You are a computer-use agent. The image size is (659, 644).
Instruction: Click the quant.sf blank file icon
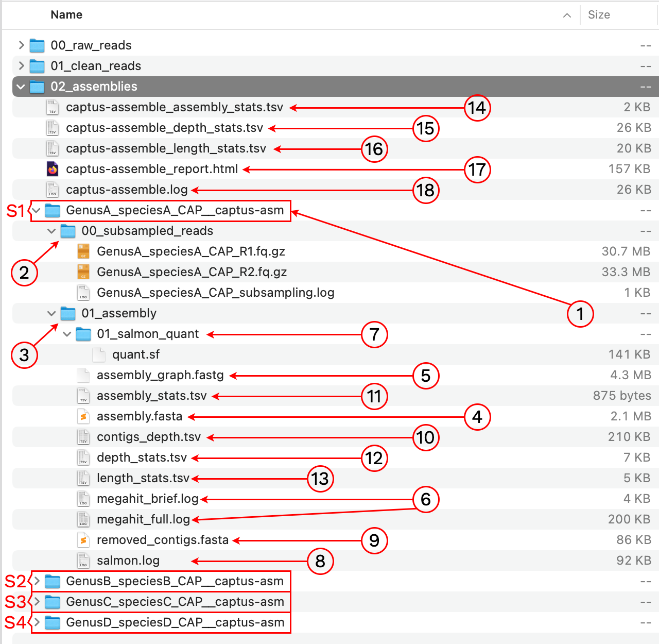click(99, 354)
